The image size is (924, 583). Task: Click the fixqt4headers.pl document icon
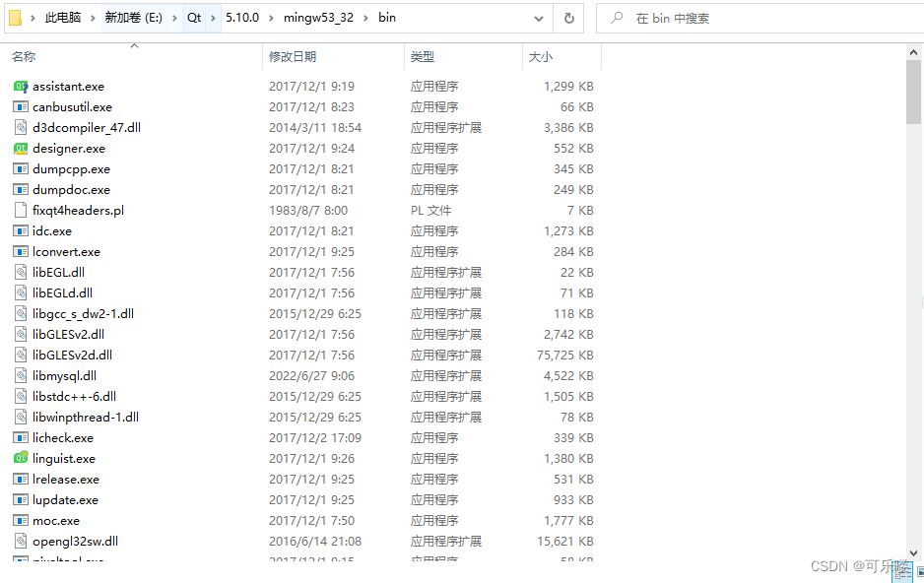21,211
